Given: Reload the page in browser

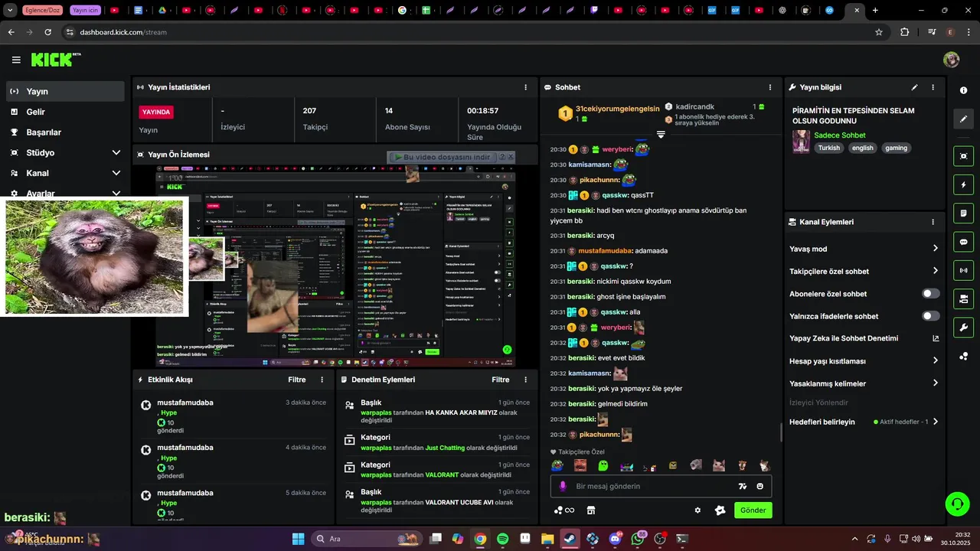Looking at the screenshot, I should point(47,32).
